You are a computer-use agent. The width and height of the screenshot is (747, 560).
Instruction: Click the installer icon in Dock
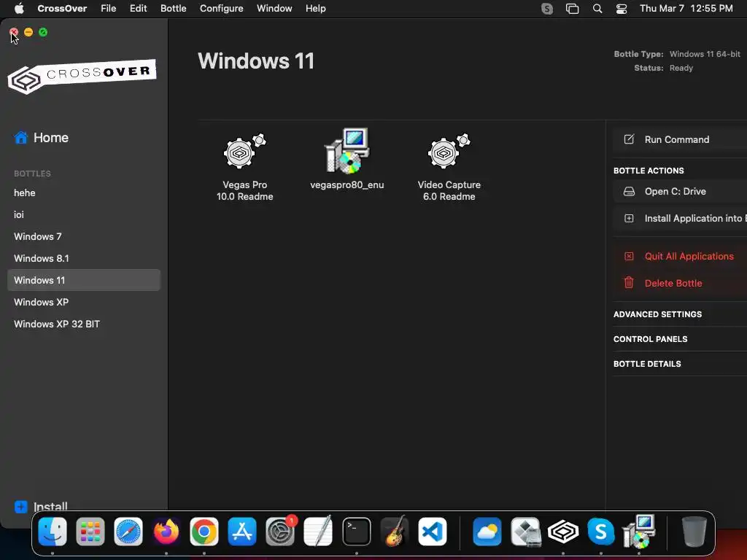(639, 531)
